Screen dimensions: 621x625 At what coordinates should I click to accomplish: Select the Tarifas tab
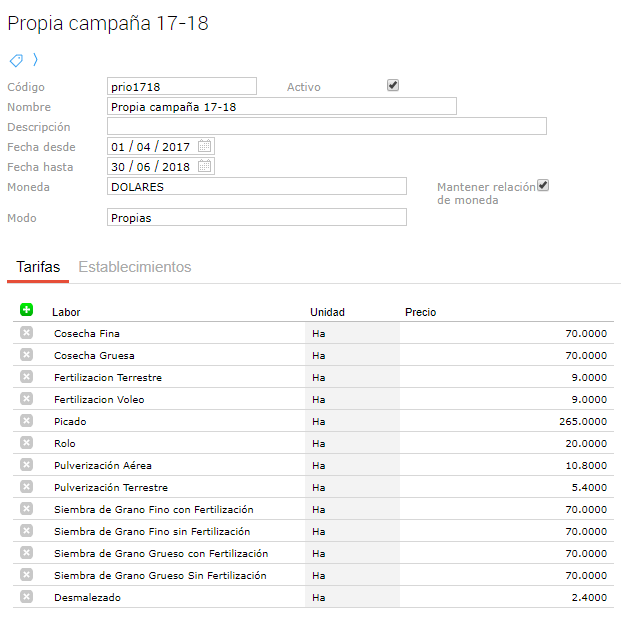coord(38,267)
